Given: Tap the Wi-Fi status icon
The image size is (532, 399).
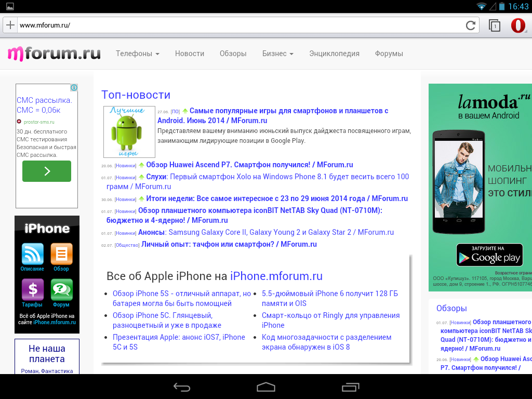Looking at the screenshot, I should [481, 6].
